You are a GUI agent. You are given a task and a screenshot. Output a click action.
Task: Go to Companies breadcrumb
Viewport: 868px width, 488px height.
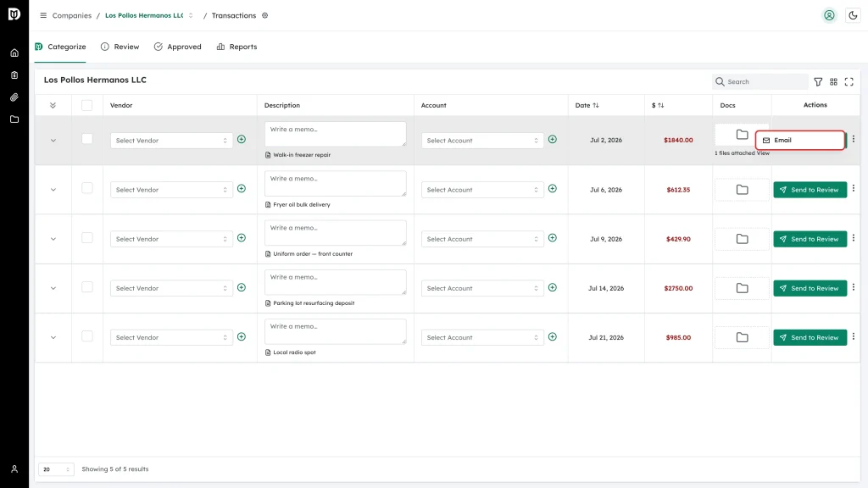[72, 15]
